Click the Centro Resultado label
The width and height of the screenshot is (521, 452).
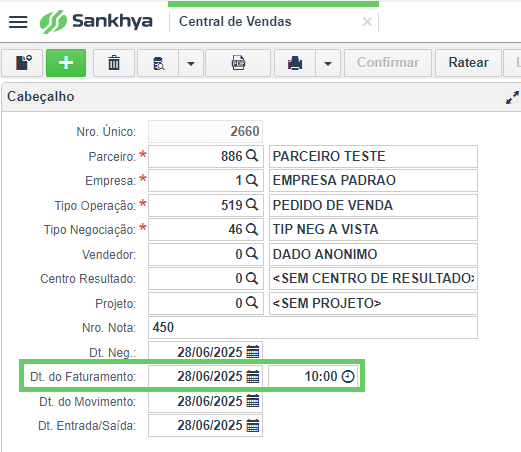88,279
